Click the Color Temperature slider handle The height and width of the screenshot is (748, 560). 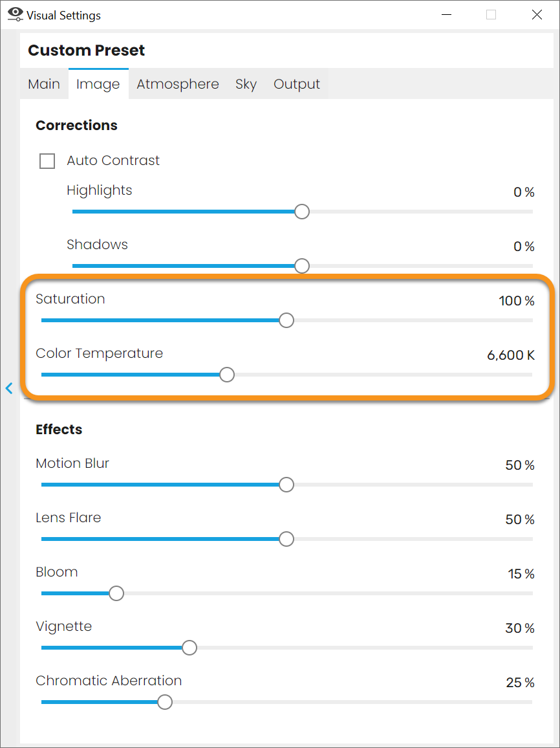pos(227,375)
